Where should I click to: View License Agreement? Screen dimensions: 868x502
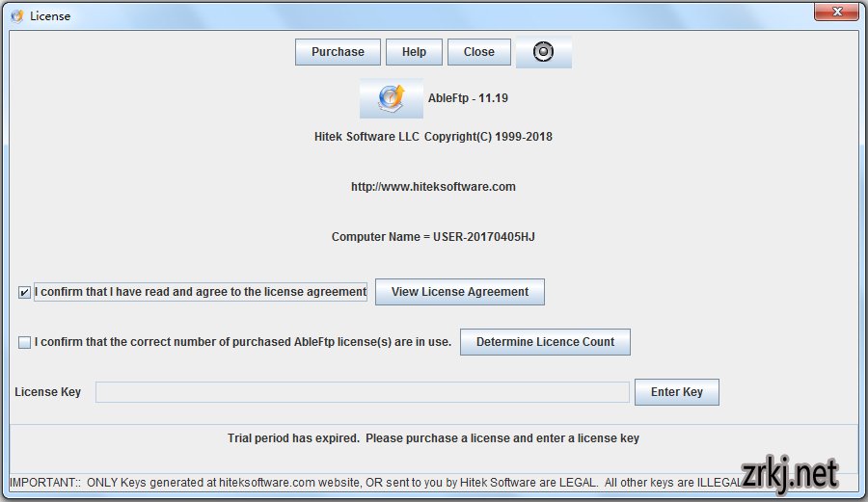point(460,292)
